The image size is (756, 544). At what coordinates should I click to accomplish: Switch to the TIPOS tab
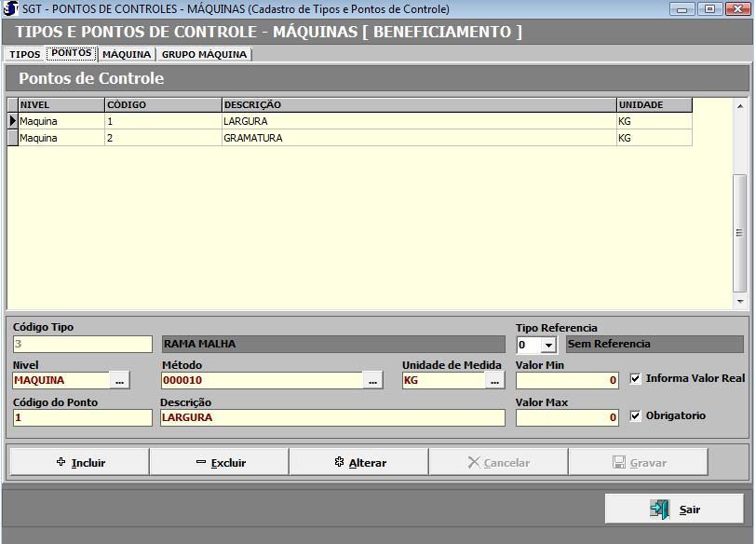click(25, 54)
